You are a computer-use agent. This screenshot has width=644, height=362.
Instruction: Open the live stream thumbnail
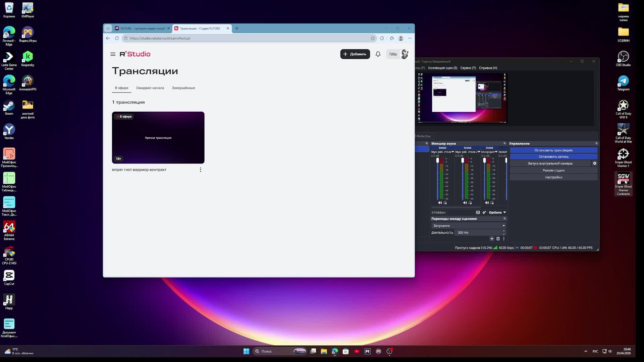(x=158, y=137)
